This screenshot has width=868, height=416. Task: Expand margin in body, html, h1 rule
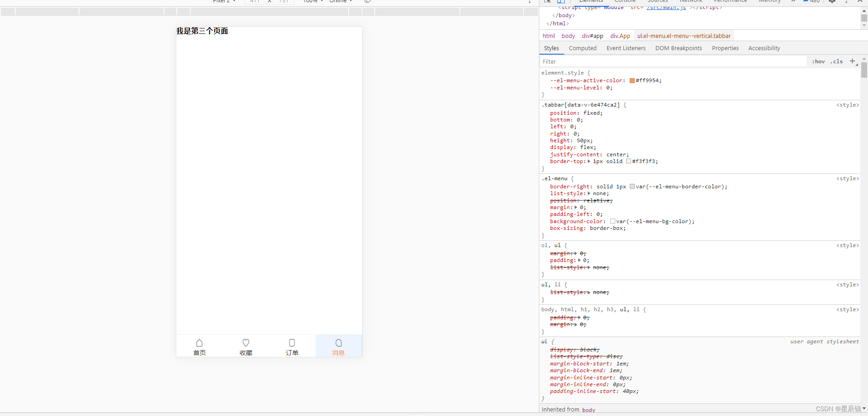576,324
